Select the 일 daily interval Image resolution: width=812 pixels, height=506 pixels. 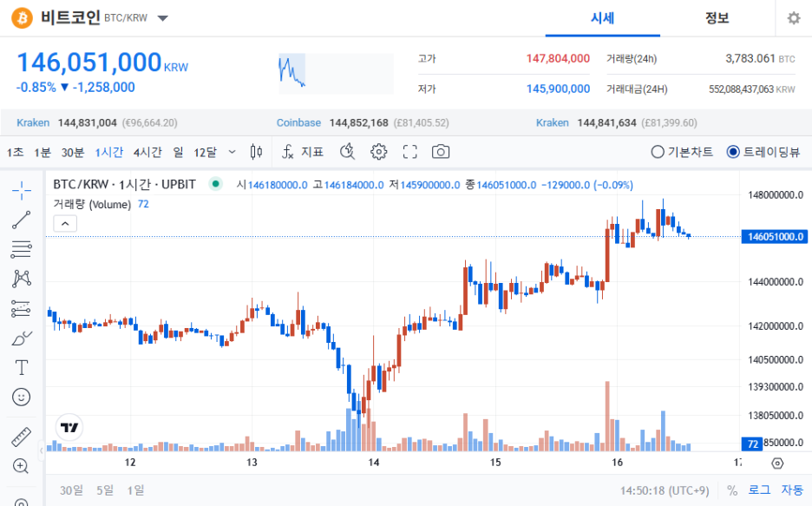178,152
